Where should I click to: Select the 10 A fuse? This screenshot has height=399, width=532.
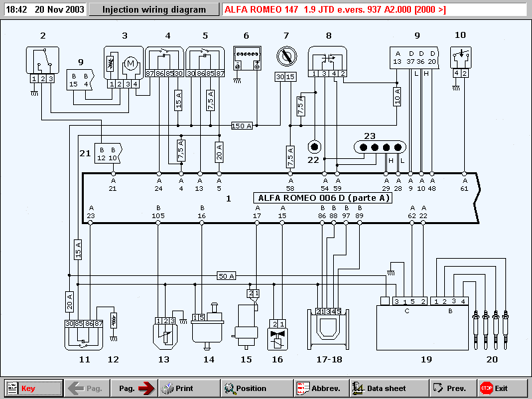click(397, 96)
